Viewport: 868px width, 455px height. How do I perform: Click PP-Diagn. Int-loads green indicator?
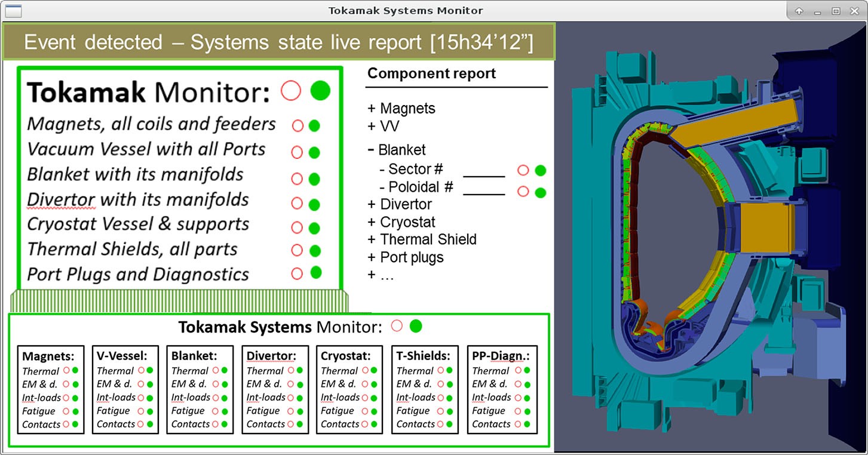click(x=526, y=398)
